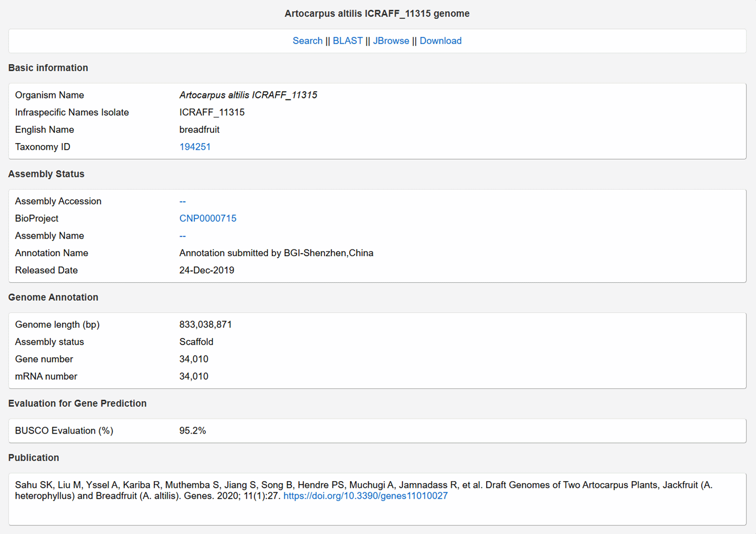Click the Basic information heading
This screenshot has width=756, height=534.
[x=48, y=68]
